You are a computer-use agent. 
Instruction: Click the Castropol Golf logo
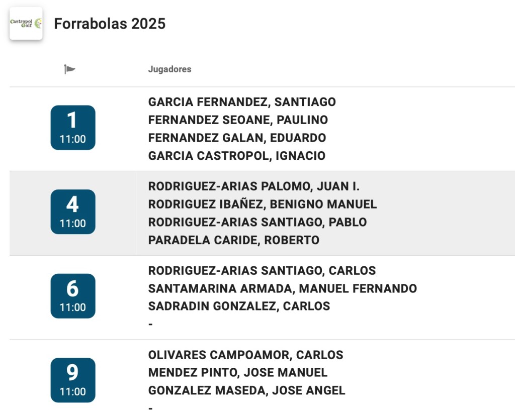(26, 24)
